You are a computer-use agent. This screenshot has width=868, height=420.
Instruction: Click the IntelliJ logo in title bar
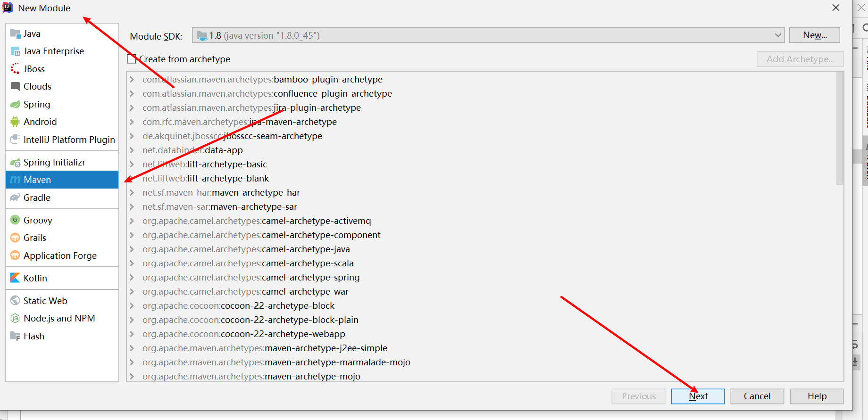tap(8, 8)
